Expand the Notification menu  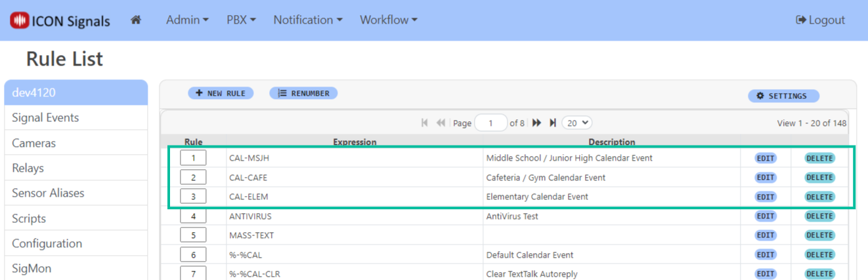click(308, 20)
